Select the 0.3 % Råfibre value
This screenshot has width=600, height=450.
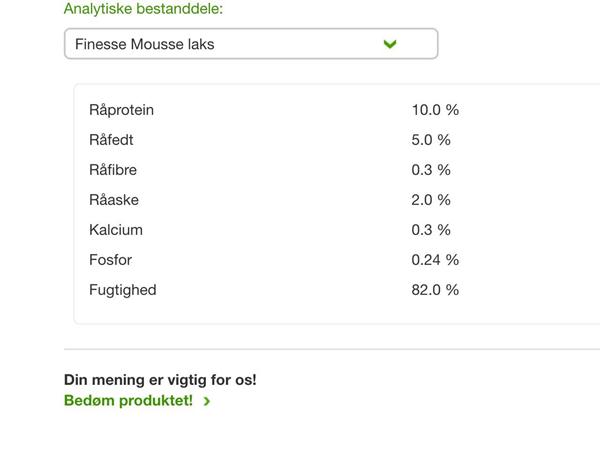tap(431, 170)
